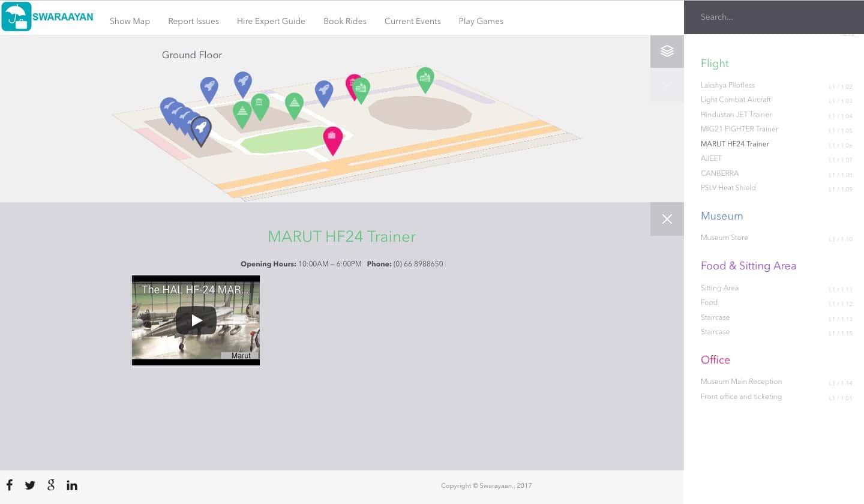Viewport: 864px width, 504px height.
Task: Click the MARUT HF24 Trainer green title
Action: (342, 236)
